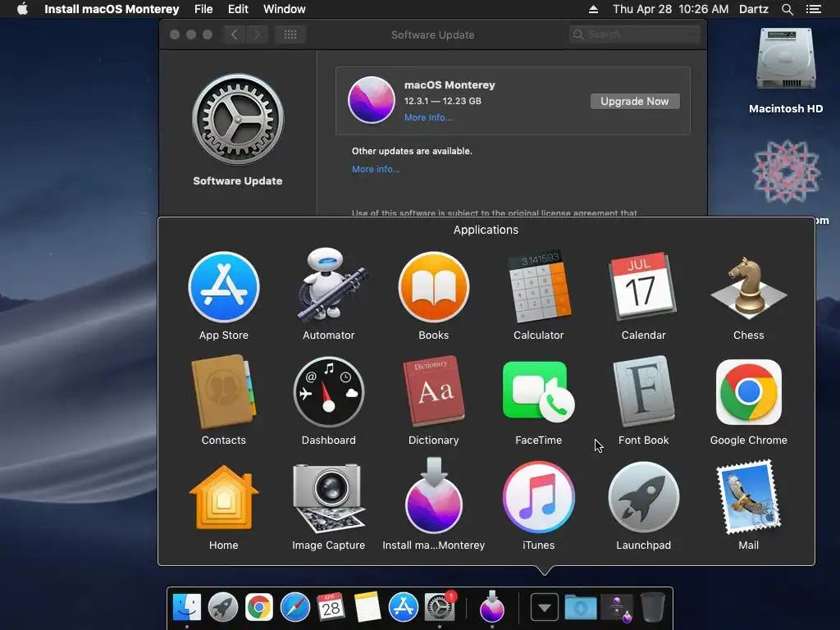Click Upgrade Now button
Screen dimensions: 840x630
click(x=635, y=101)
